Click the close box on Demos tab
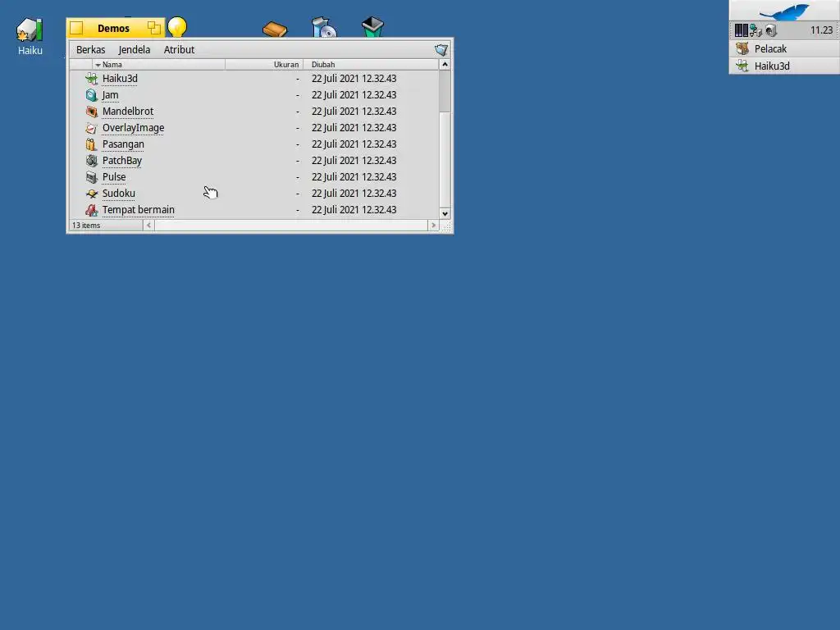This screenshot has width=840, height=630. [76, 28]
